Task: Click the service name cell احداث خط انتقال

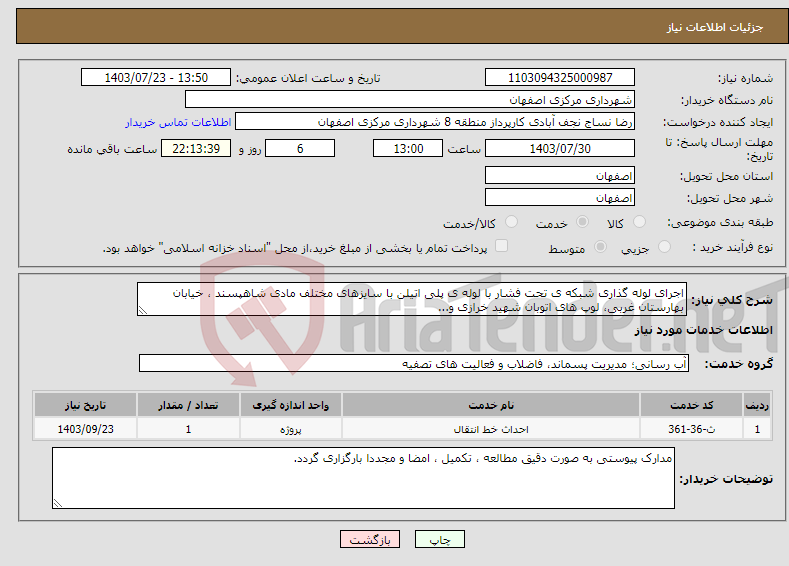Action: [x=491, y=429]
